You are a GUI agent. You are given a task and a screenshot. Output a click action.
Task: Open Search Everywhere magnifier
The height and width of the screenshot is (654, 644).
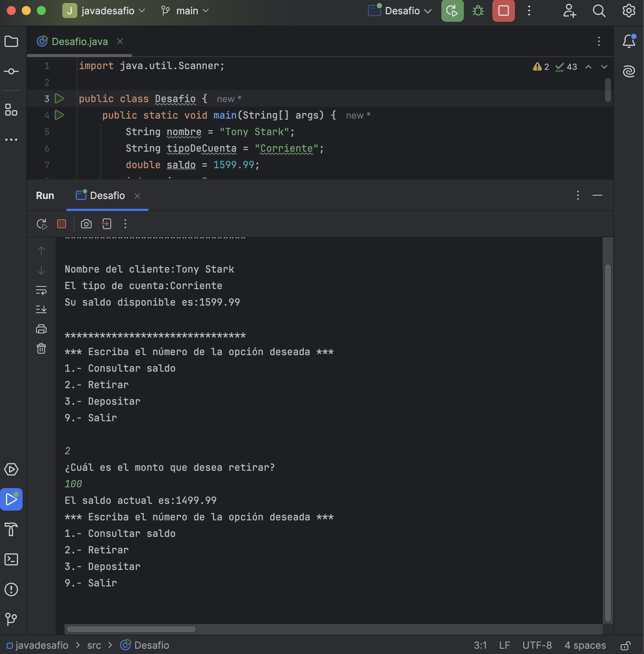point(599,11)
